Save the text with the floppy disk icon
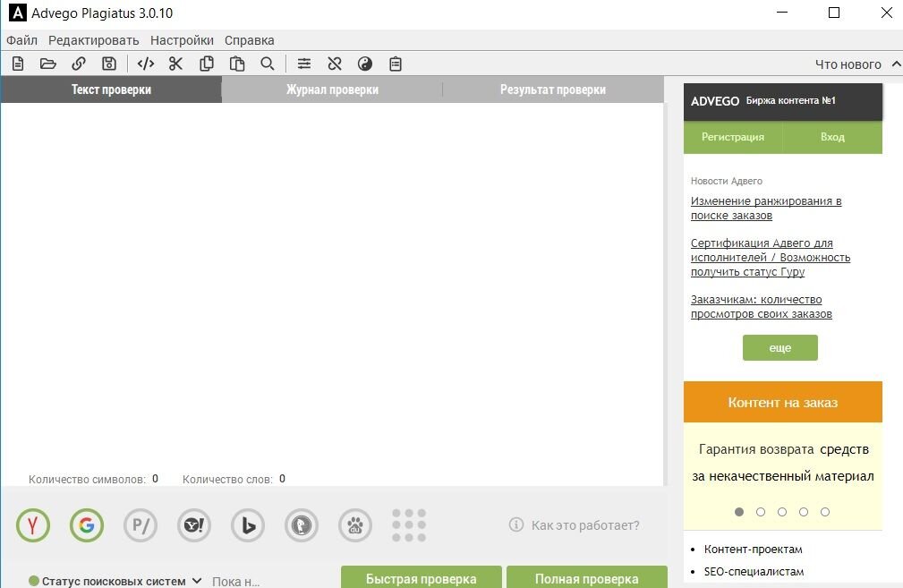 tap(109, 64)
